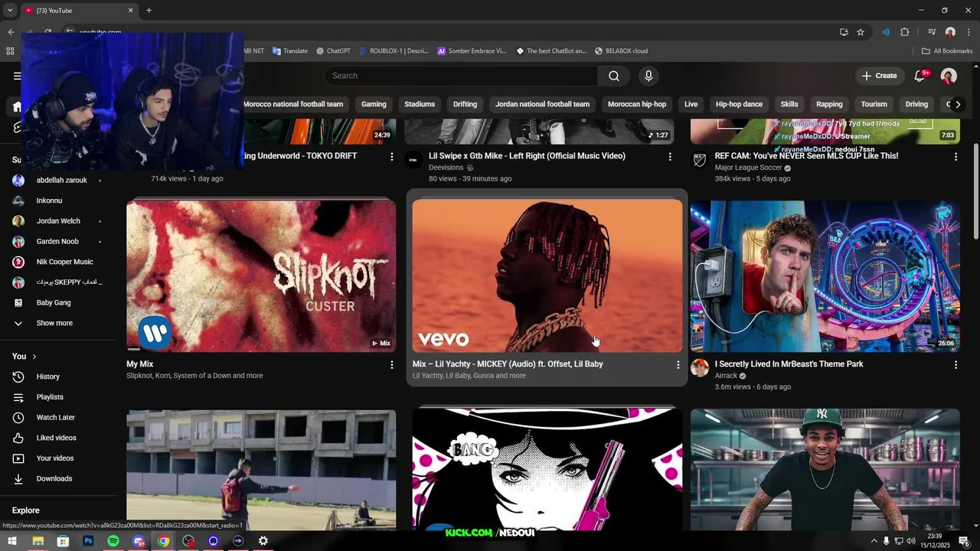Screen dimensions: 980x551
Task: Open Jordan Welch subscription channel
Action: coord(58,221)
